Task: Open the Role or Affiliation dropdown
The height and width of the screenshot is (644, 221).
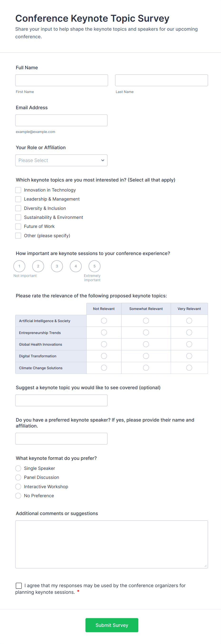Action: [61, 160]
